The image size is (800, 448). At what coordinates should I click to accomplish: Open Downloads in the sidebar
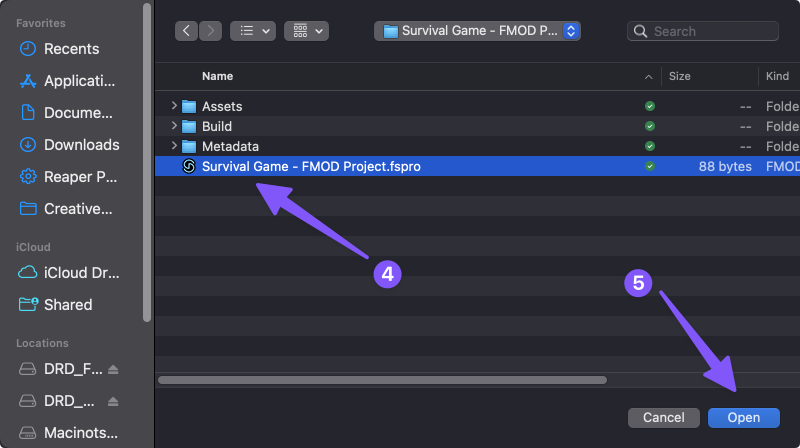tap(81, 145)
